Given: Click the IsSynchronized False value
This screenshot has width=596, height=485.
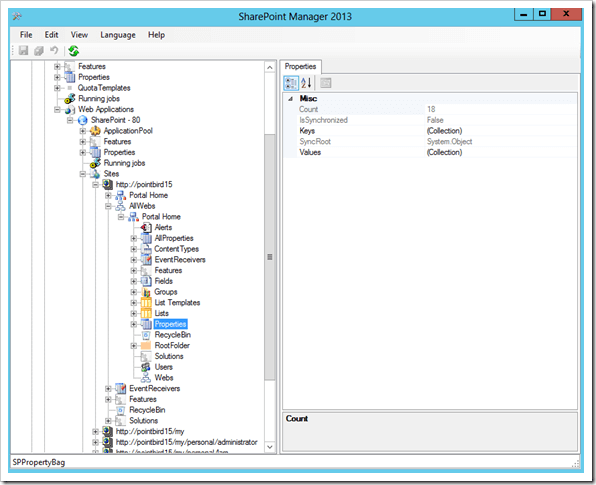Looking at the screenshot, I should click(x=435, y=120).
